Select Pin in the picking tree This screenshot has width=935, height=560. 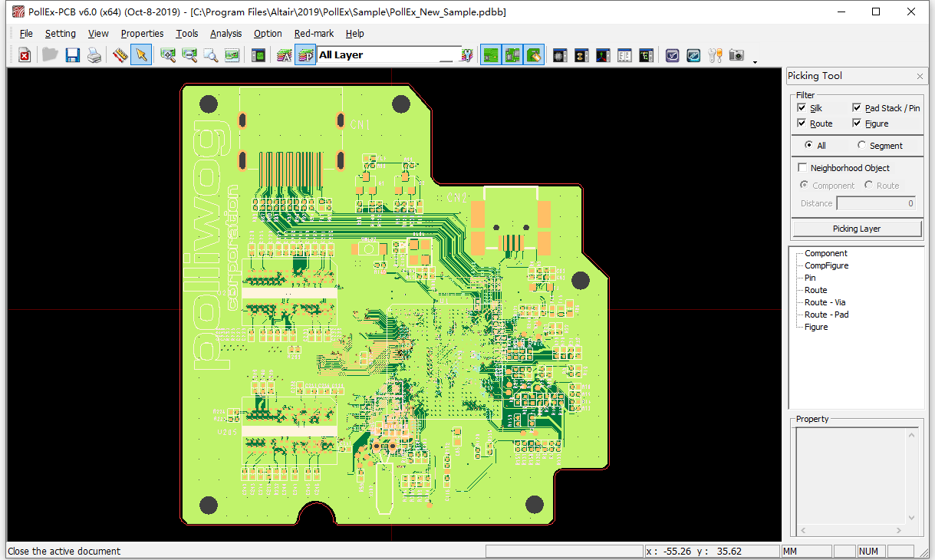810,278
